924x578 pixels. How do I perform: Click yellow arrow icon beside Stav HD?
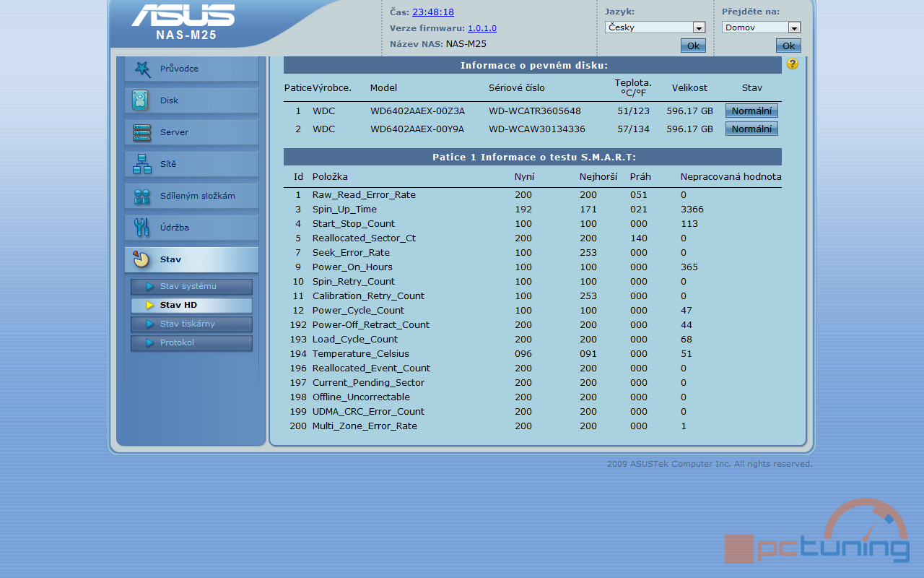pos(150,305)
